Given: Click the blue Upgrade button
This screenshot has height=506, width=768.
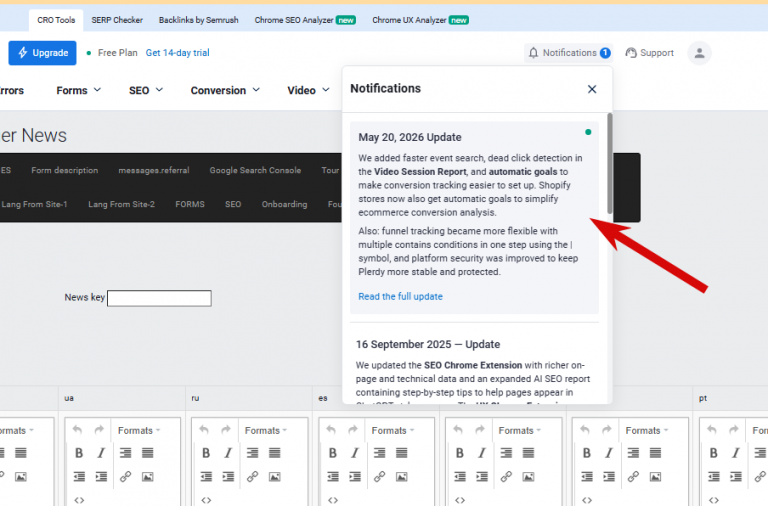Looking at the screenshot, I should [43, 53].
